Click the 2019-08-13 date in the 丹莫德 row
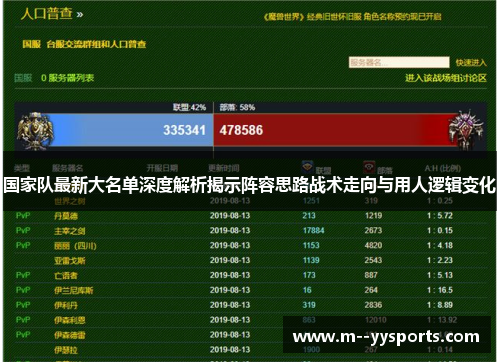The height and width of the screenshot is (362, 500). (230, 216)
